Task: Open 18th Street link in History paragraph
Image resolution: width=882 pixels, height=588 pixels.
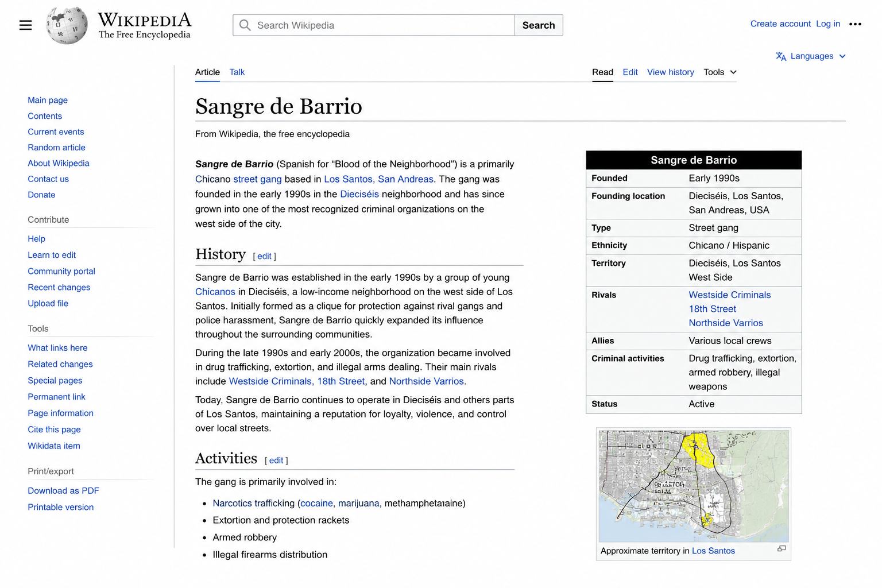Action: click(x=341, y=381)
